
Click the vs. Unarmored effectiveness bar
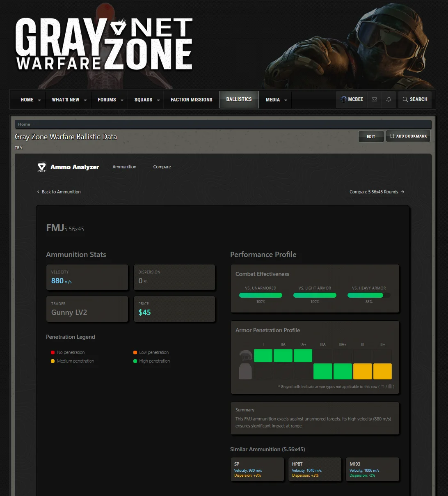[x=261, y=295]
